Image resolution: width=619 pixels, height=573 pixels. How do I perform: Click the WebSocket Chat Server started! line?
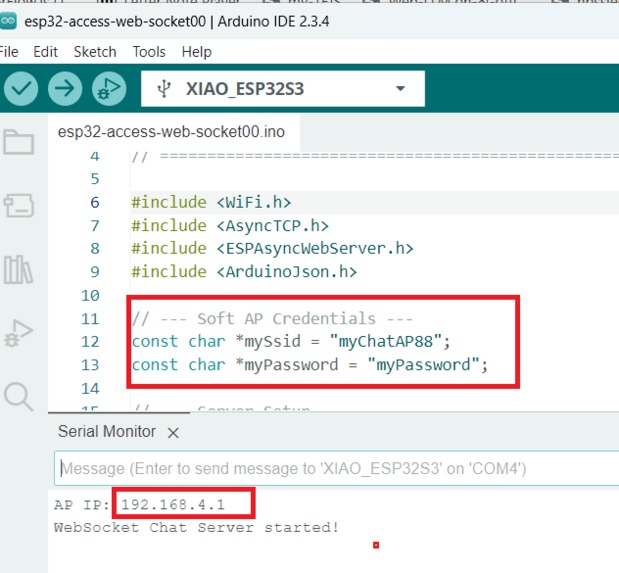(x=196, y=528)
